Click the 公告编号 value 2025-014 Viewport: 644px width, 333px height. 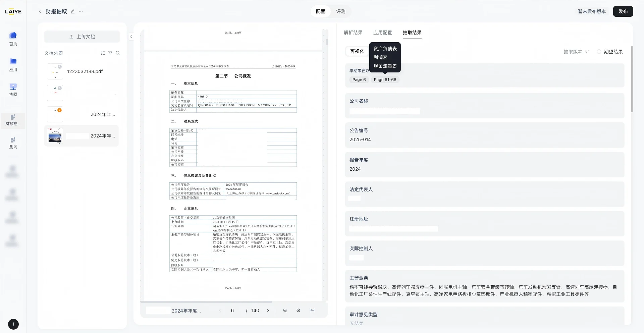(360, 140)
